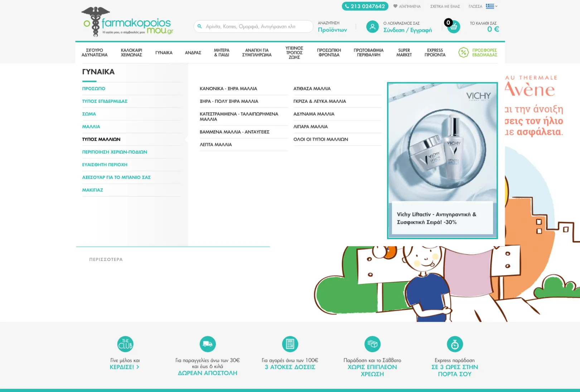Expand the ΠΕΡΙΣΣΟΤΕΡΑ section

(x=106, y=260)
